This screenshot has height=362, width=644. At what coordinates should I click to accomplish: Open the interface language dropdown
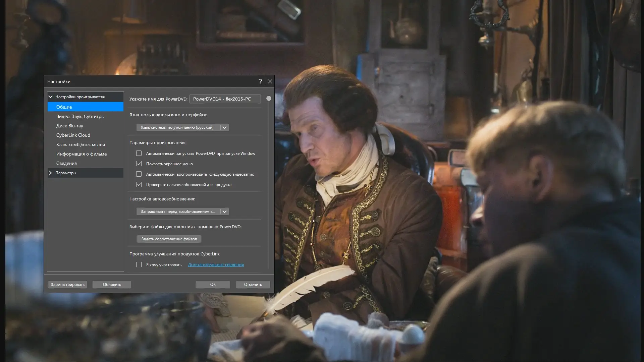click(x=224, y=127)
